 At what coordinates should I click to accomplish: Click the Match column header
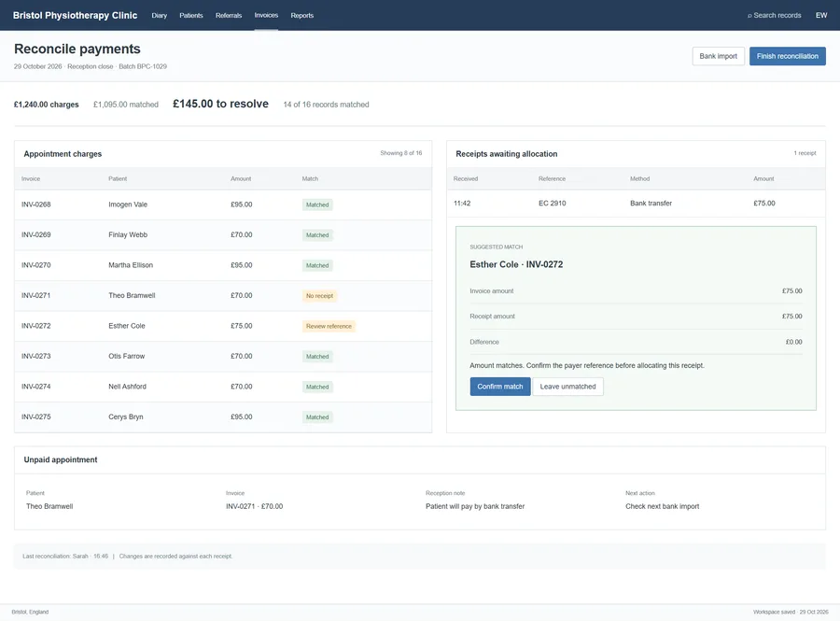(310, 179)
